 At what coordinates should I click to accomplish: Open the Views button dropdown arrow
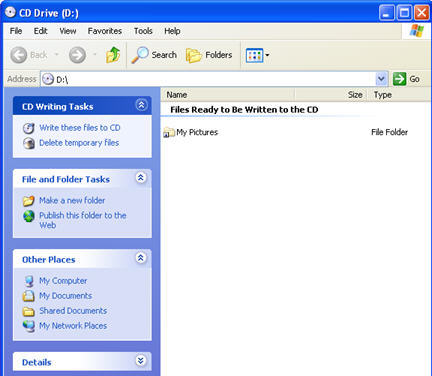pos(267,55)
